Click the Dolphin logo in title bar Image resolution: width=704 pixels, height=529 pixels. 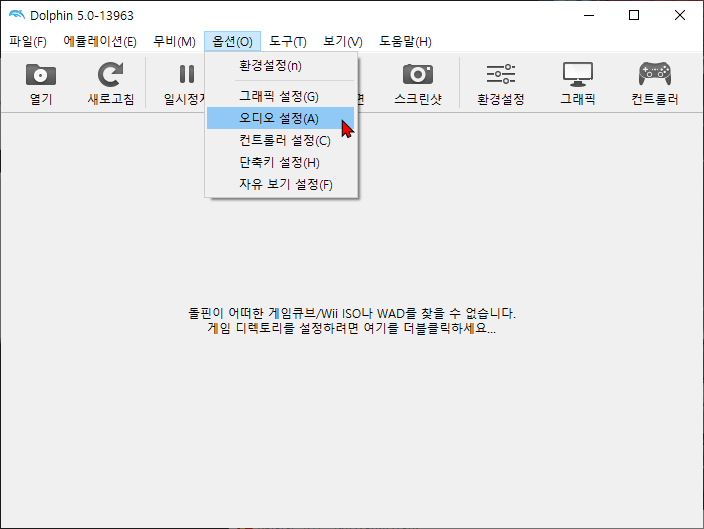[x=17, y=15]
